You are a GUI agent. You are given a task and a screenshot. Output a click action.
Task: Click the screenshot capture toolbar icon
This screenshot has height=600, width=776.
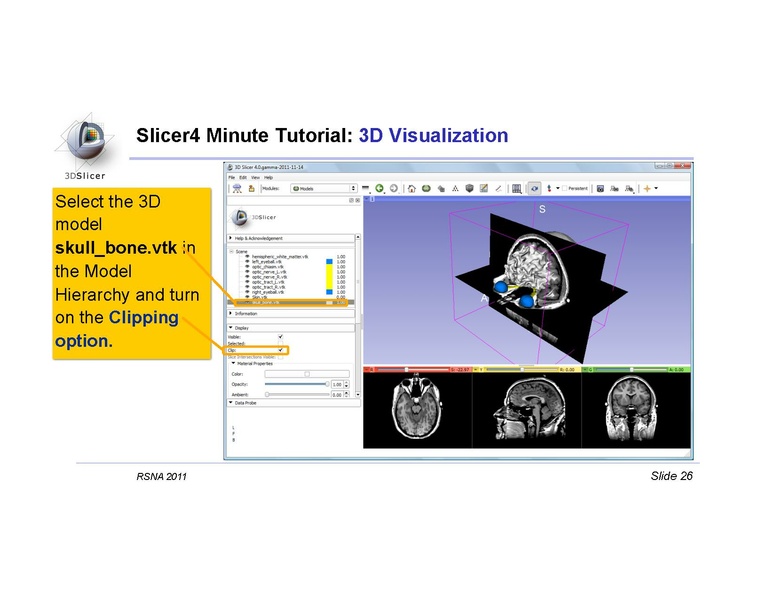click(600, 189)
